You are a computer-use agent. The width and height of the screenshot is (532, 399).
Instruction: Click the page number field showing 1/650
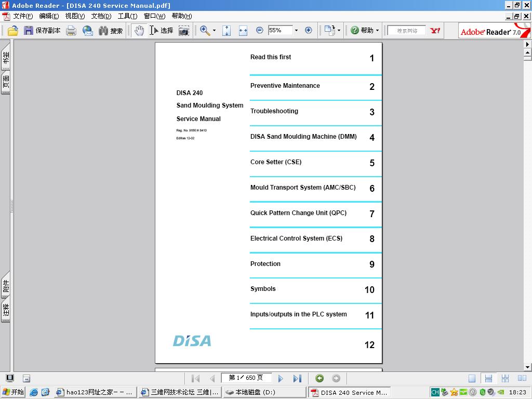coord(246,378)
